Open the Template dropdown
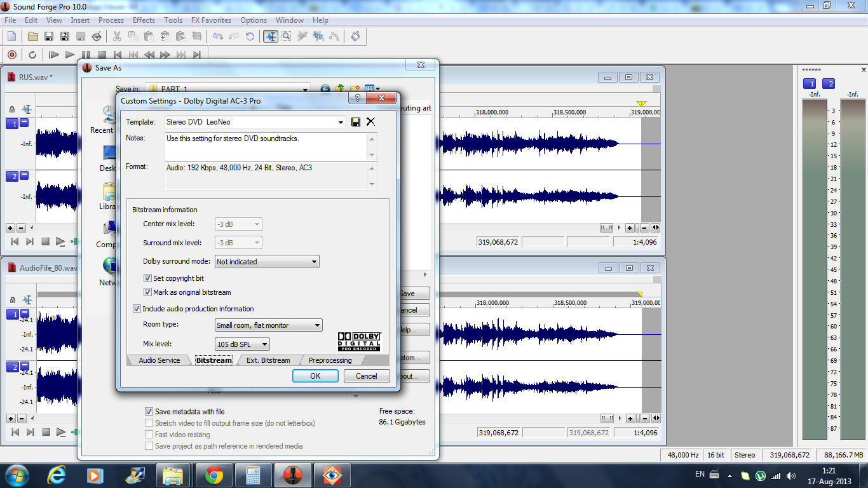The height and width of the screenshot is (488, 868). (341, 122)
